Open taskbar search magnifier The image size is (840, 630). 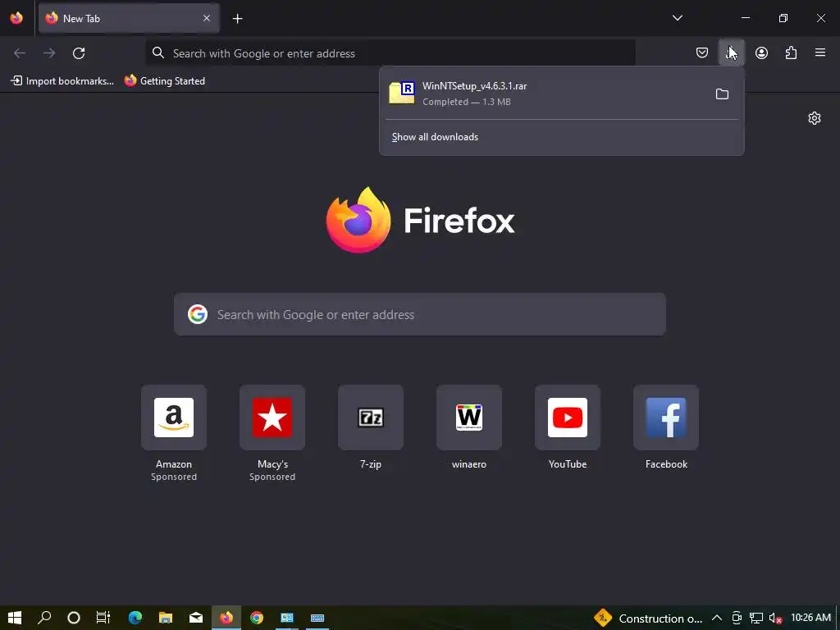[44, 618]
